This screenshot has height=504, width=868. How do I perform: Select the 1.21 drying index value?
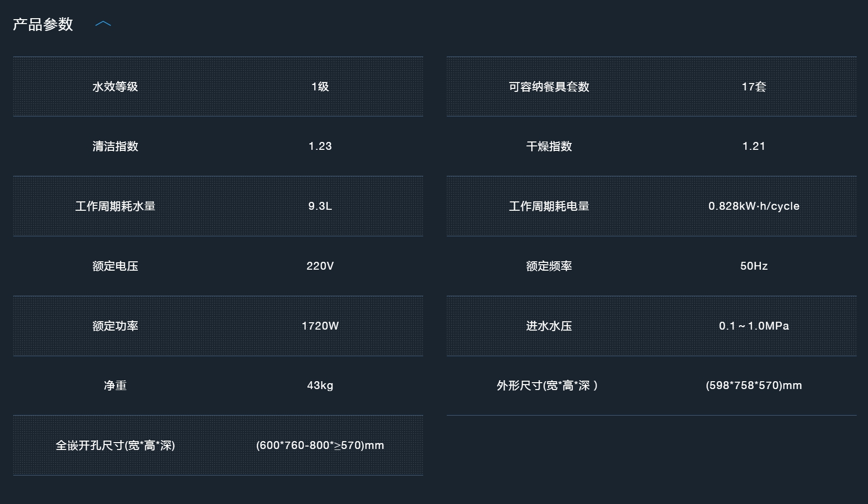coord(754,146)
